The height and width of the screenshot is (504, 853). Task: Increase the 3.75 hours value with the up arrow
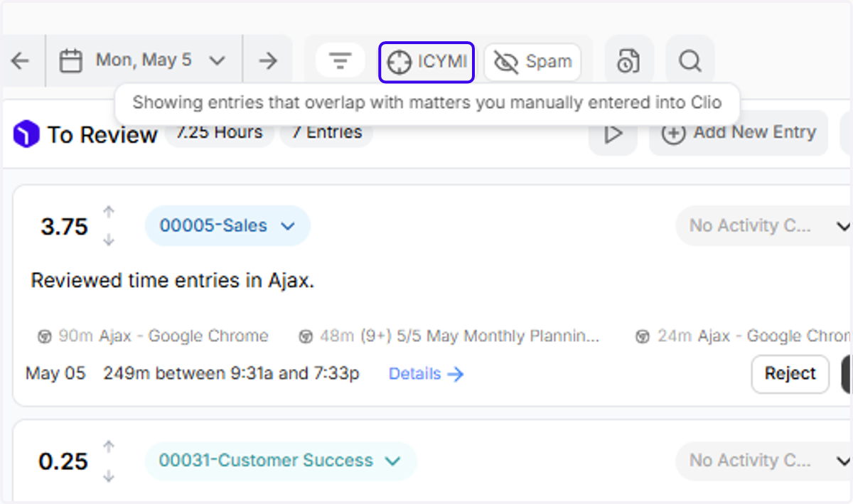tap(109, 212)
